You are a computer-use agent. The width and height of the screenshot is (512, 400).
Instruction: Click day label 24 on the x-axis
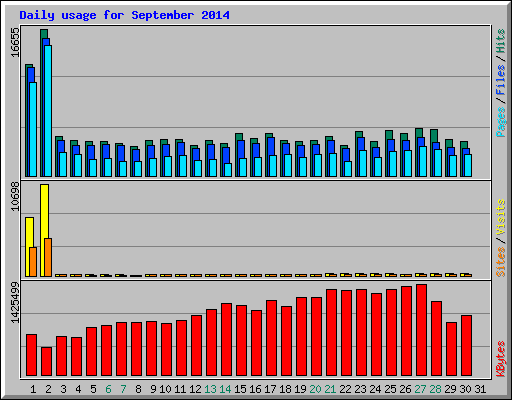coord(375,389)
